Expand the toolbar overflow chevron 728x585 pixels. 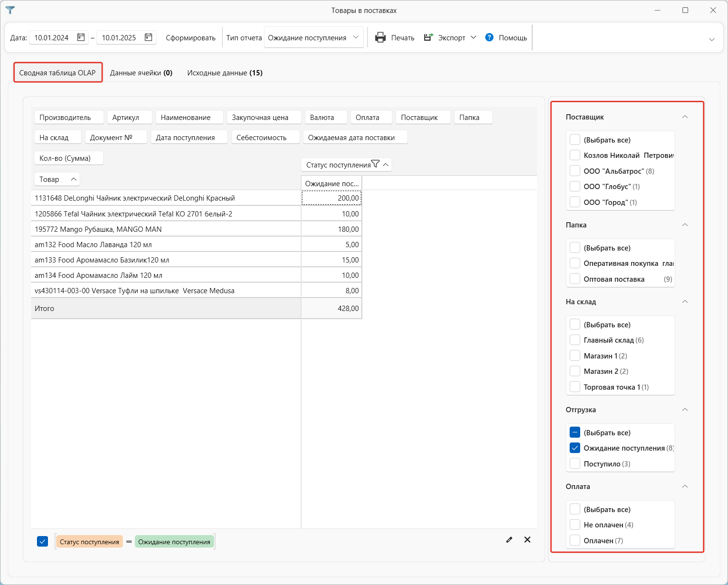(x=712, y=39)
